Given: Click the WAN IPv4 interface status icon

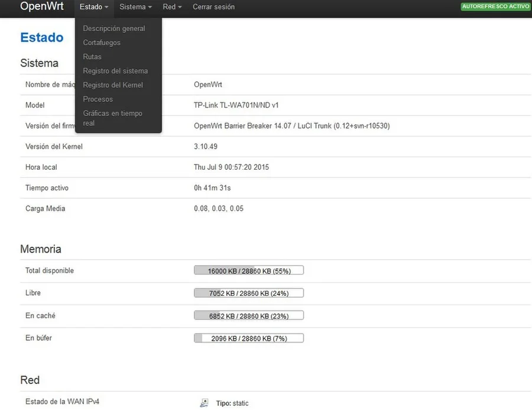Looking at the screenshot, I should click(204, 403).
